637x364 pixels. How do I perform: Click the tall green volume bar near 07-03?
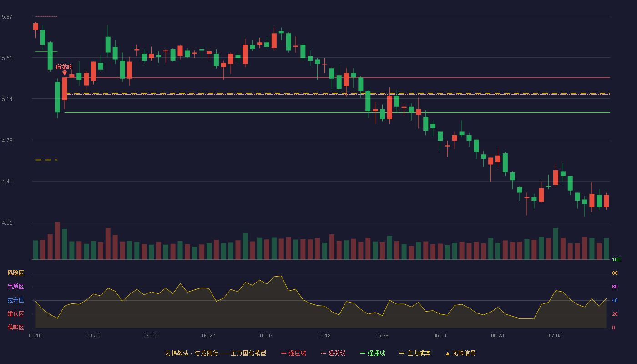point(556,244)
